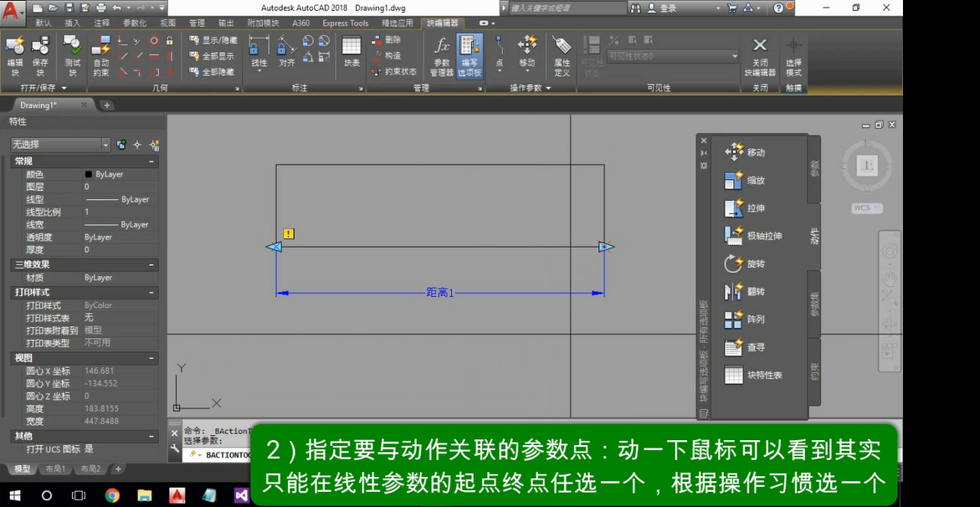Toggle 显示/隐藏 constraint display
The image size is (980, 507).
point(213,40)
